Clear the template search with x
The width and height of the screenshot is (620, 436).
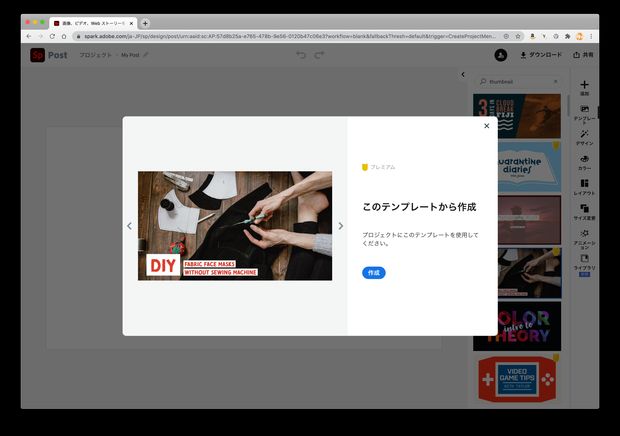click(556, 81)
